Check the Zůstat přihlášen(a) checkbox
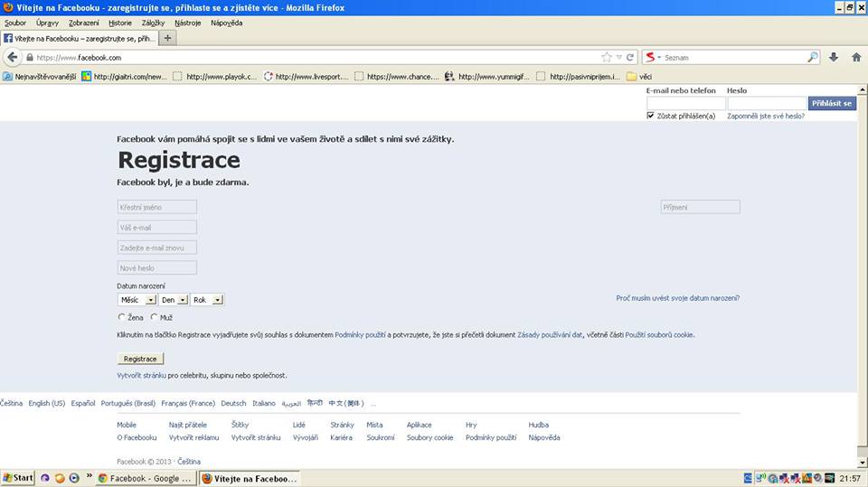 [x=650, y=116]
